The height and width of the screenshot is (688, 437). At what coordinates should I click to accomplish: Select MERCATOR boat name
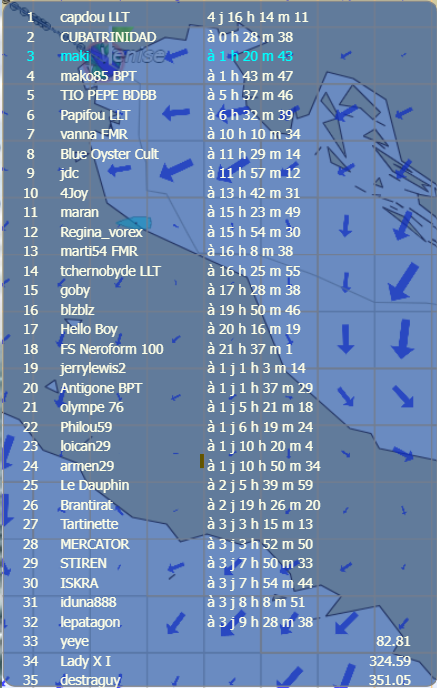click(94, 544)
